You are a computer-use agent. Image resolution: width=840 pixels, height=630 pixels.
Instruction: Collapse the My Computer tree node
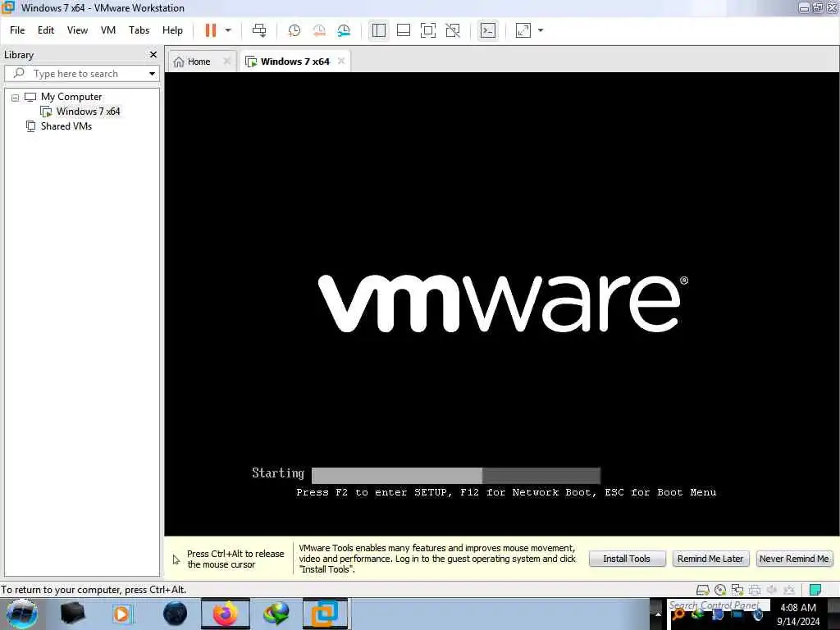coord(15,98)
